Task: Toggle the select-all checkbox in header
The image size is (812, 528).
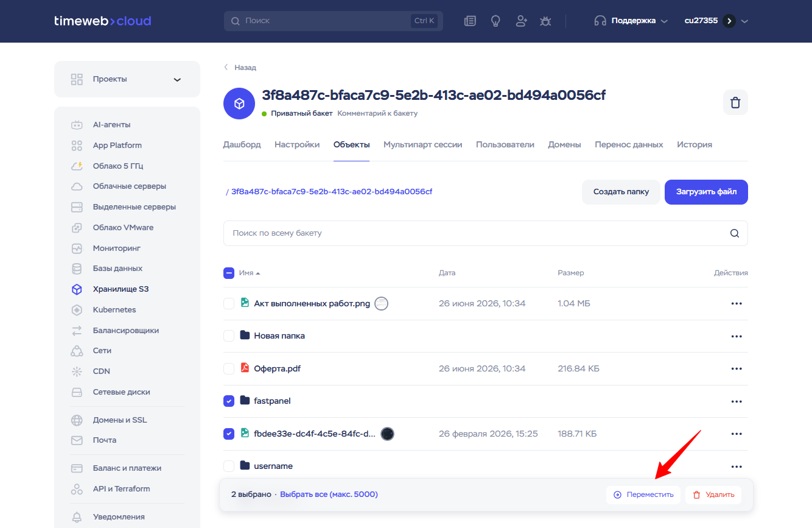Action: click(x=229, y=273)
